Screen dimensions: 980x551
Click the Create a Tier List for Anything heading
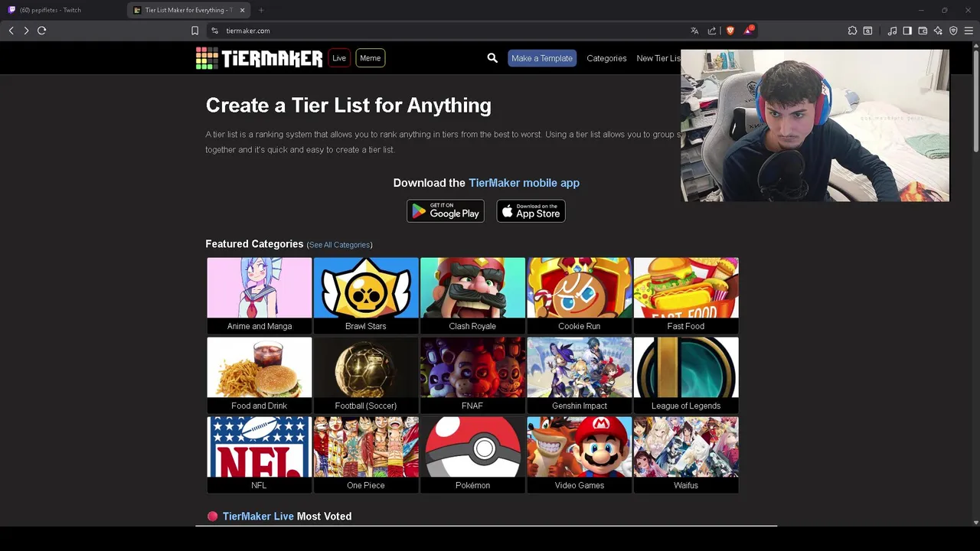pos(348,106)
